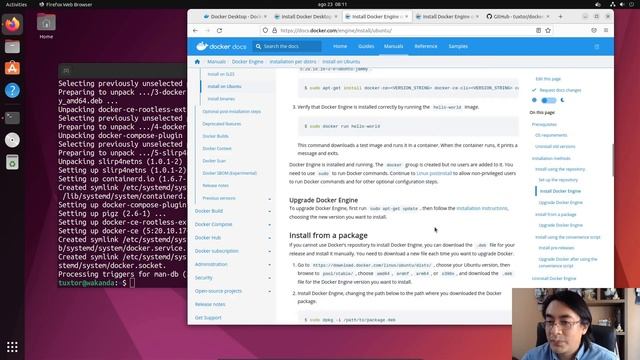Open a new browser tab with plus
This screenshot has height=360, width=640.
click(x=560, y=17)
